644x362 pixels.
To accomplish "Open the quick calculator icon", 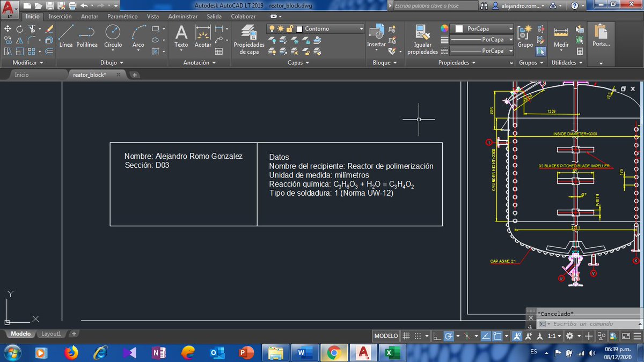I will pos(580,51).
